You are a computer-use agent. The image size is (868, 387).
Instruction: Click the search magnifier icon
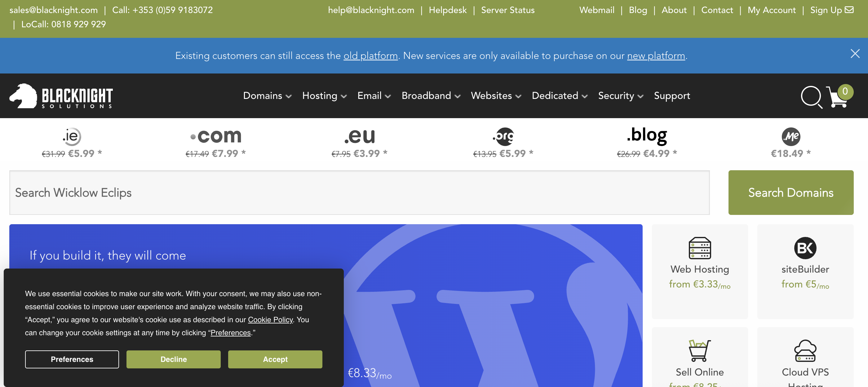point(811,97)
